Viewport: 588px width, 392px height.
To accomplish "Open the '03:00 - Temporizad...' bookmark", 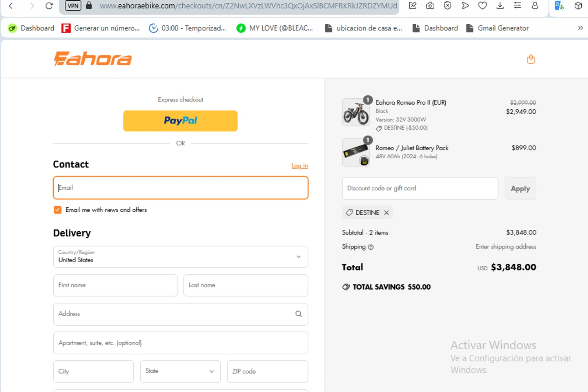I will (x=187, y=28).
